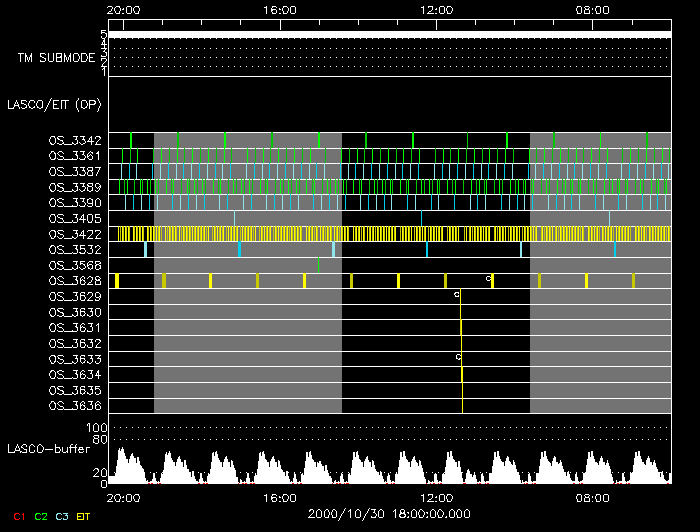Viewport: 700px width, 532px height.
Task: Click the LASCO/EIT (OP) label
Action: [x=53, y=104]
